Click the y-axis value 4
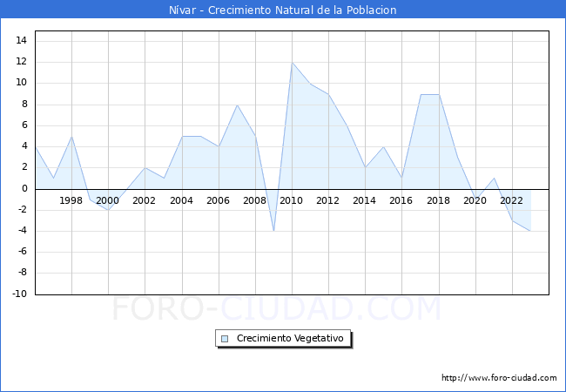 click(24, 146)
